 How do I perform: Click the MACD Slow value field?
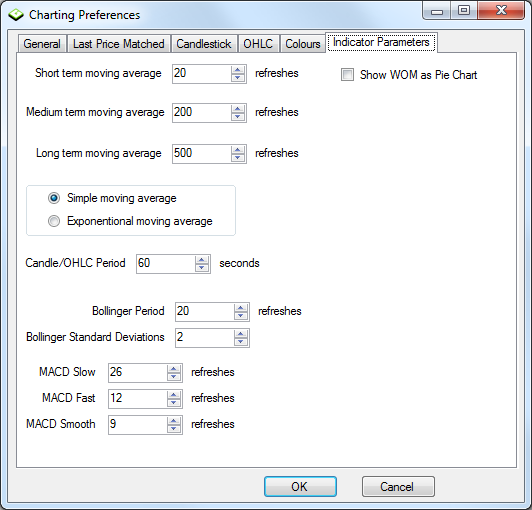[138, 372]
